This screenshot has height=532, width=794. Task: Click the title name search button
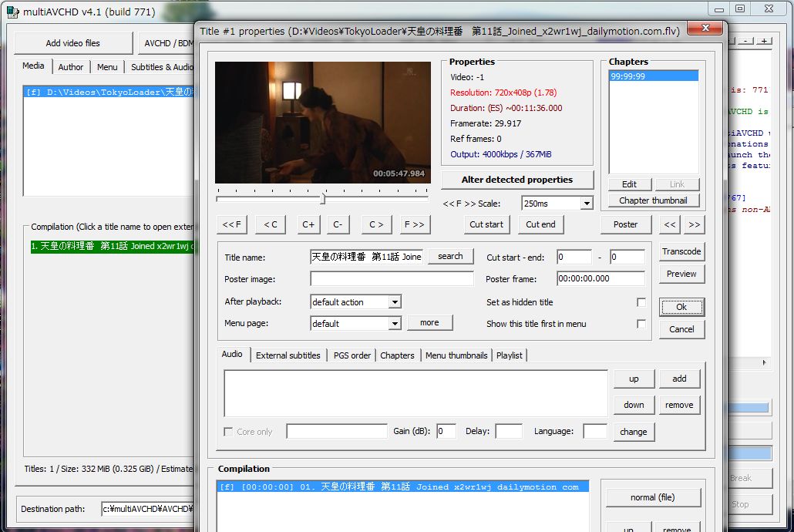click(x=450, y=257)
